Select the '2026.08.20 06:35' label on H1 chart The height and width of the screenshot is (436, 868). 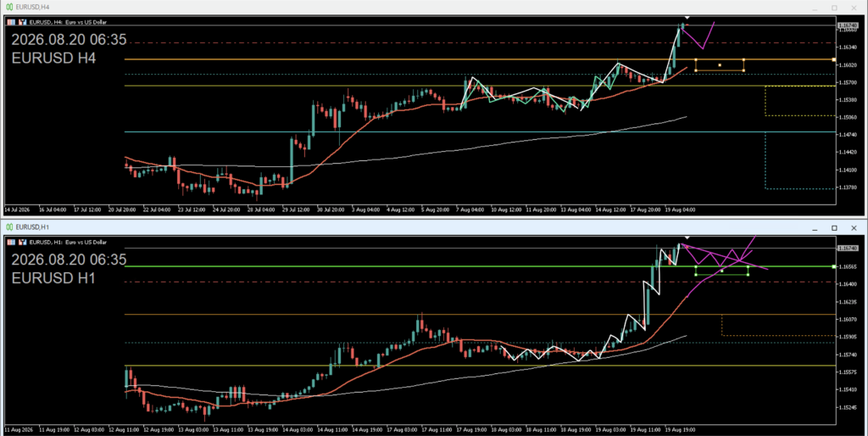(x=69, y=260)
